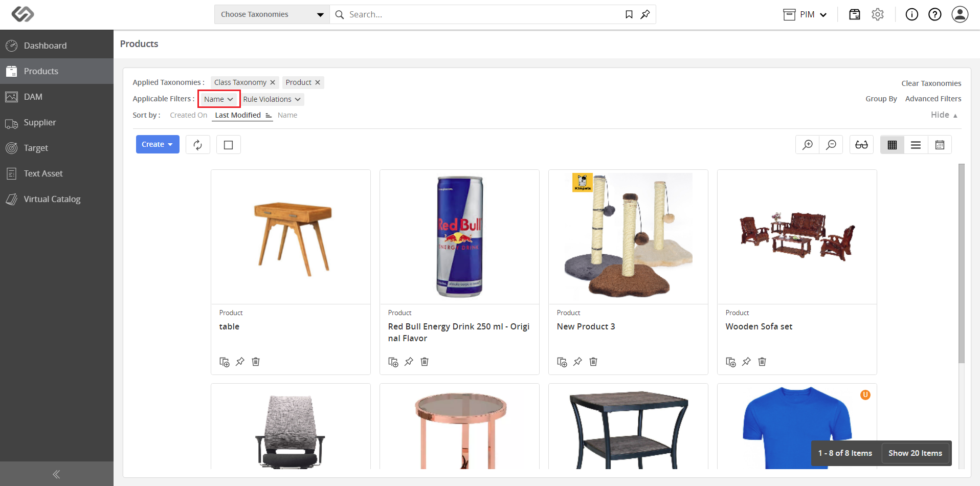
Task: Delete the New Product 3 item
Action: [593, 362]
